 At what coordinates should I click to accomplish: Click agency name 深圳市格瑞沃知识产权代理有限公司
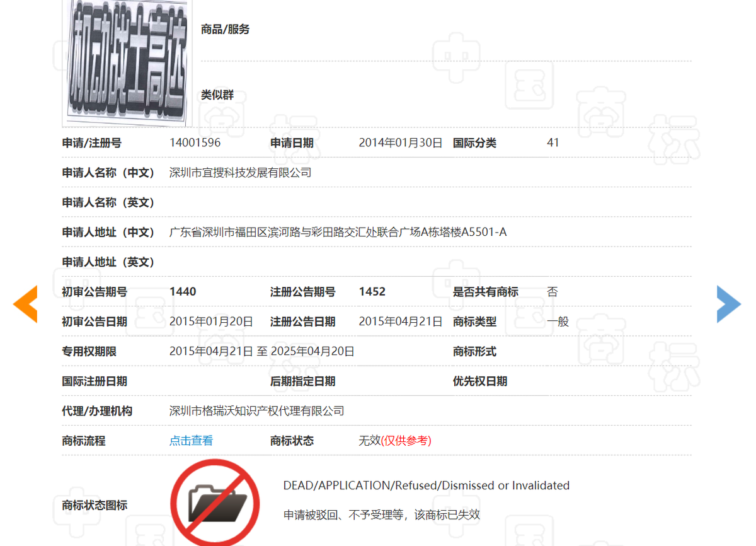256,410
